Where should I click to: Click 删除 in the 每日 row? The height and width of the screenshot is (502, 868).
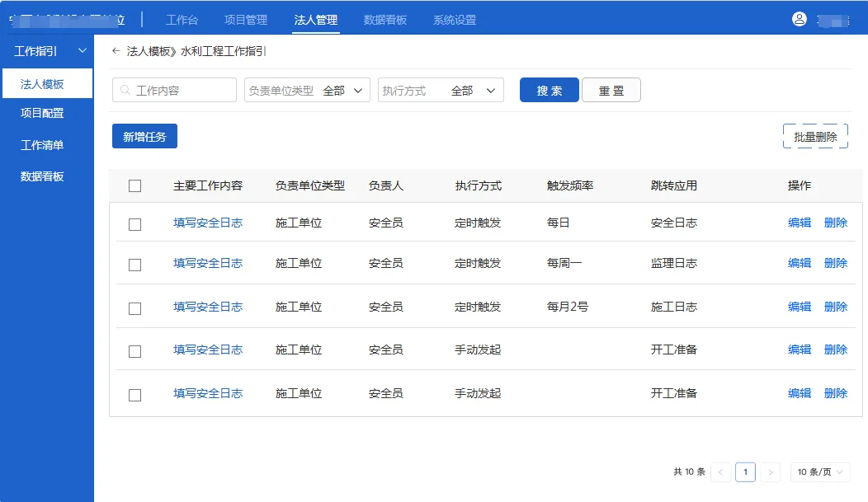835,223
